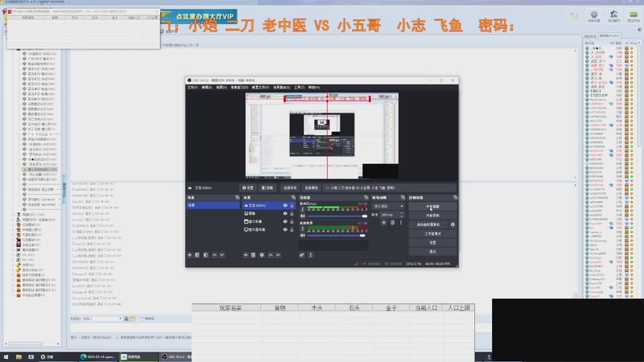This screenshot has height=362, width=644.
Task: Open 停靠窗口(D) menu in OBS
Action: click(x=239, y=88)
